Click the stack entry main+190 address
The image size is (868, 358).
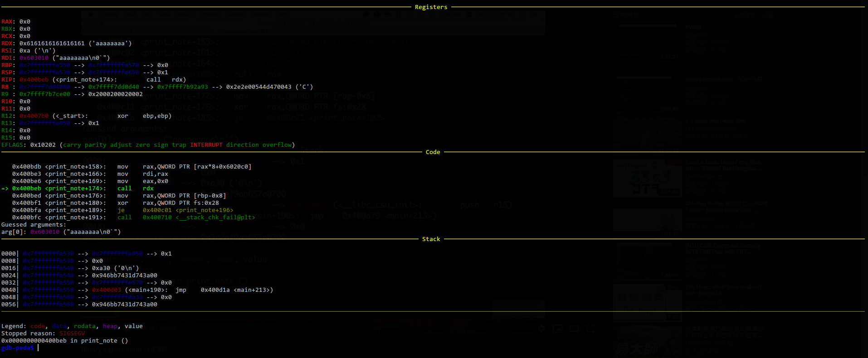tap(106, 290)
